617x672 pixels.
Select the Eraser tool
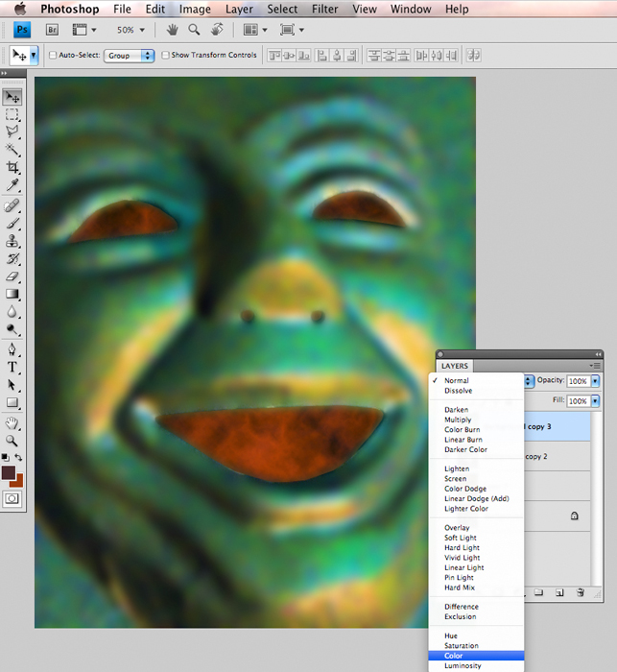[12, 276]
